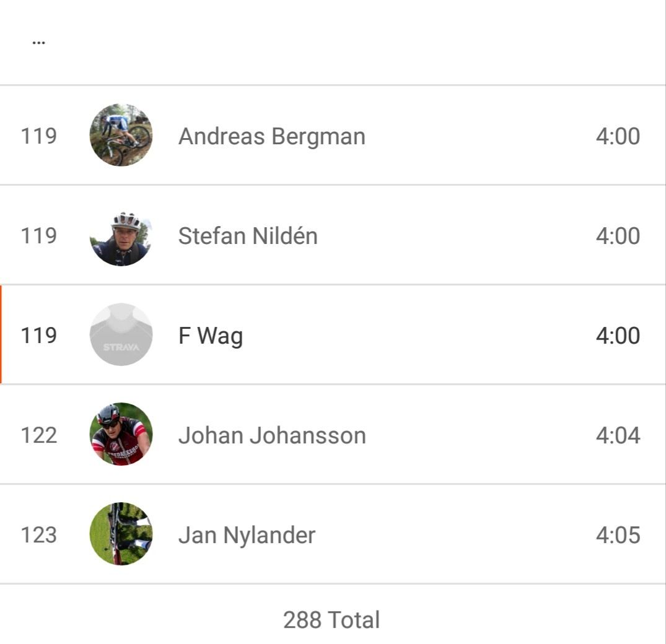Select the name Andreas Bergman

tap(271, 136)
